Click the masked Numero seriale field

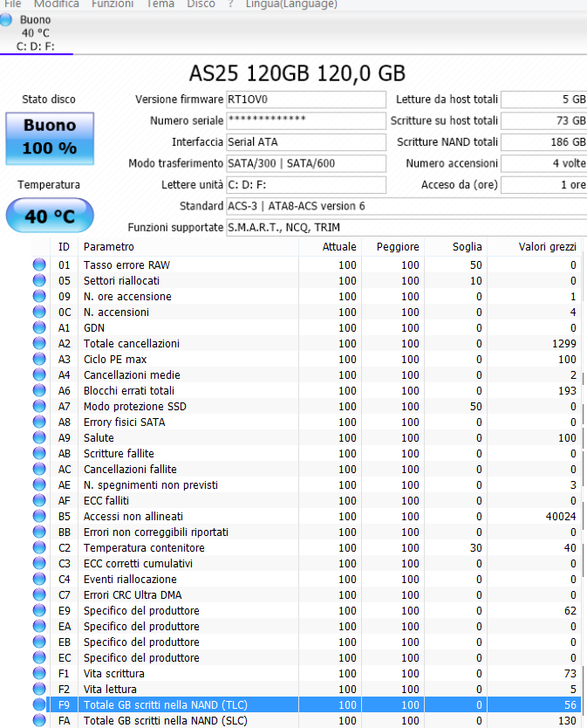(x=306, y=120)
